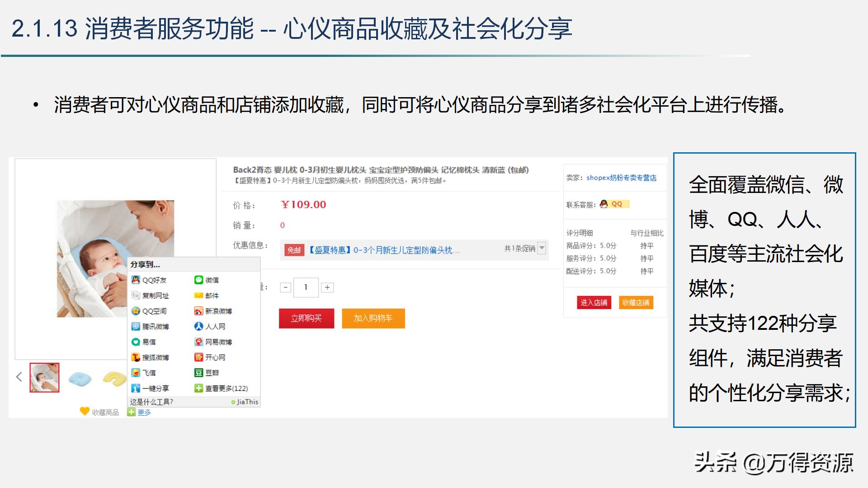Toggle the 收藏商品 heart favorite
The image size is (868, 488).
pyautogui.click(x=84, y=412)
